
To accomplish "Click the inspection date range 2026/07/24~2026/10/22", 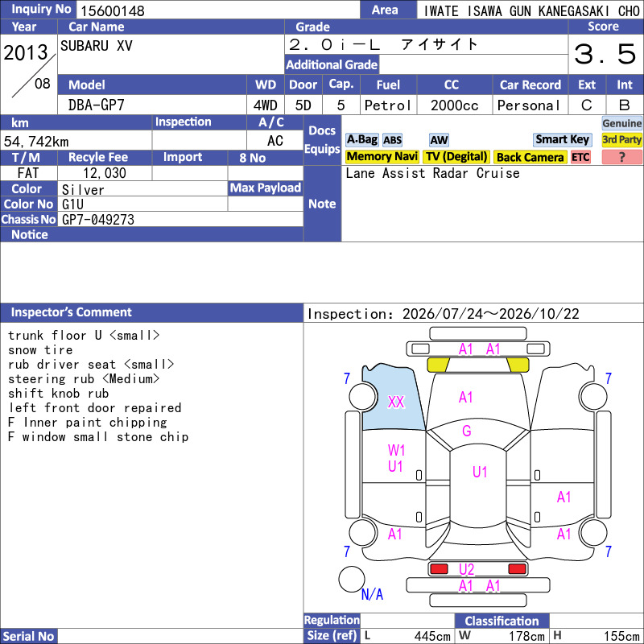I will [x=490, y=314].
